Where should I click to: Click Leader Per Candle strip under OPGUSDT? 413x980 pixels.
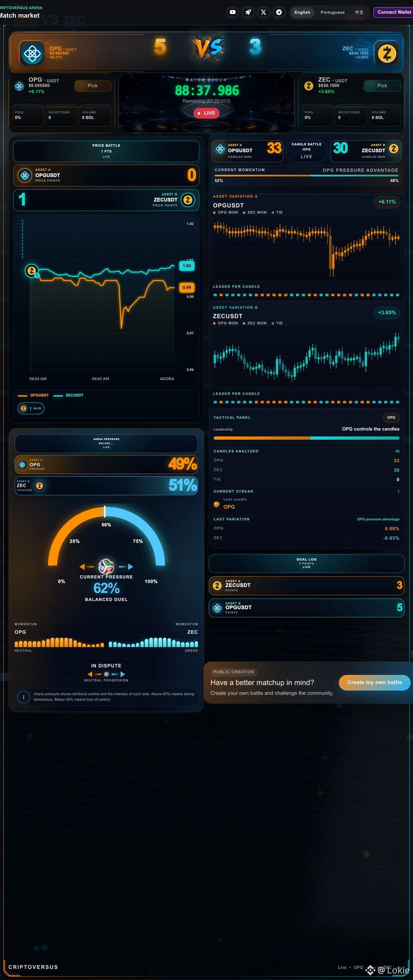click(x=306, y=295)
